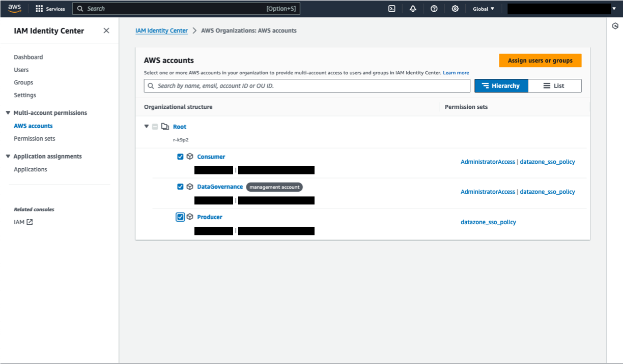Open Dashboard in the sidebar
This screenshot has height=364, width=623.
(x=29, y=57)
